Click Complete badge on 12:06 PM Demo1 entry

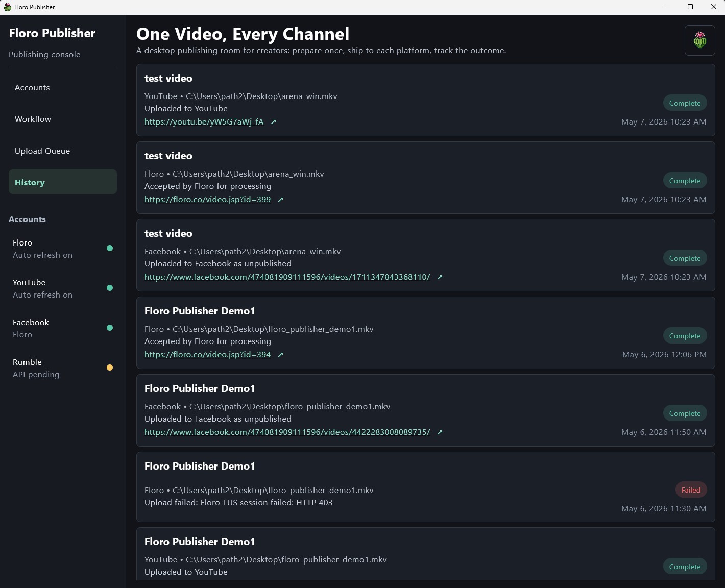click(x=685, y=336)
